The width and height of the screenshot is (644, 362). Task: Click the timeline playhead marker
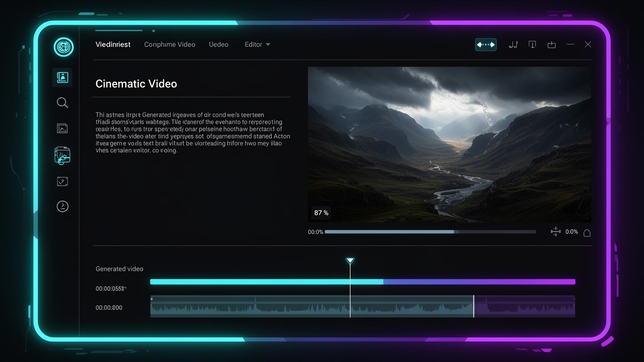pos(350,261)
